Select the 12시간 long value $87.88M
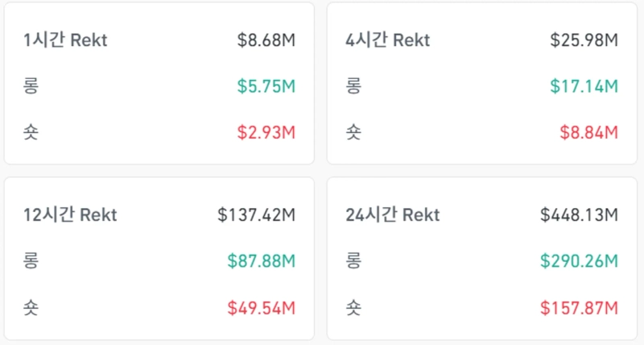The height and width of the screenshot is (345, 644). (x=261, y=261)
